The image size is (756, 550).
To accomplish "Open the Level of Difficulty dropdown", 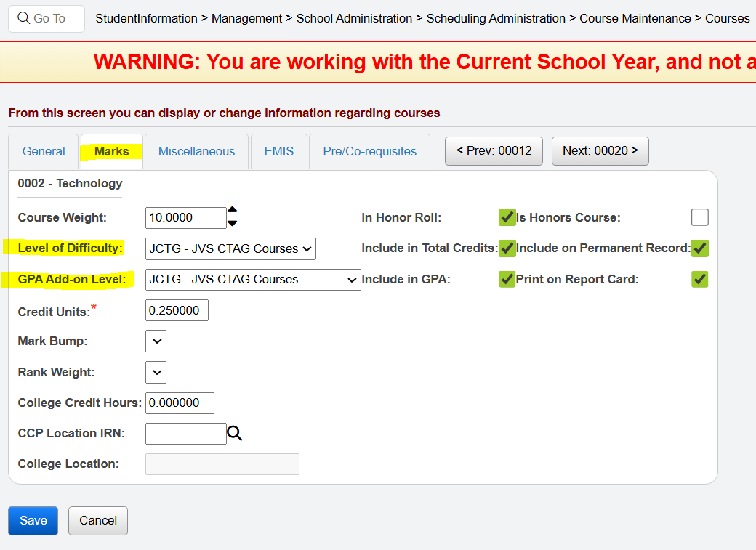I will tap(230, 248).
